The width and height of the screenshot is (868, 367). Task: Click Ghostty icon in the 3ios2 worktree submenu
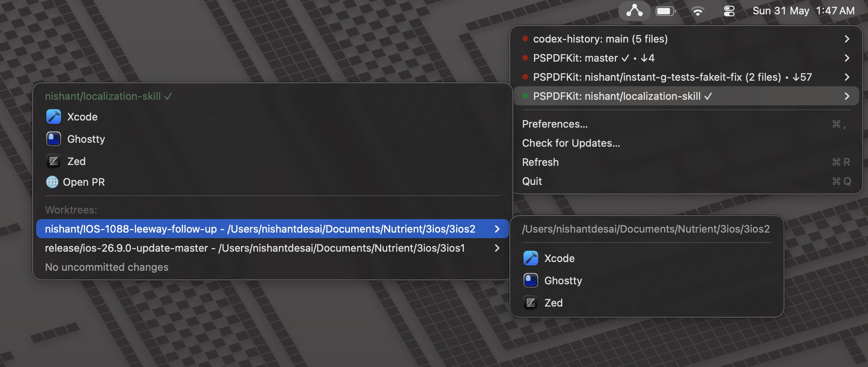[x=531, y=281]
